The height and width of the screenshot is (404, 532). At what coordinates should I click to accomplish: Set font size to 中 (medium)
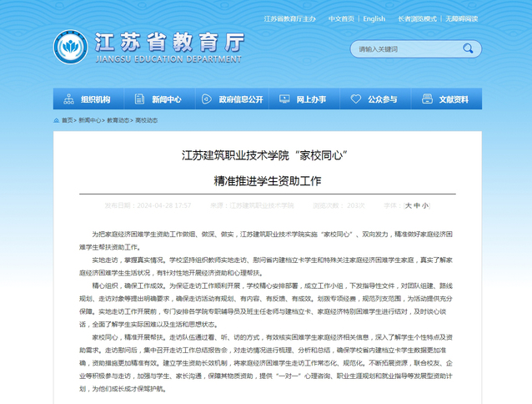pyautogui.click(x=416, y=205)
